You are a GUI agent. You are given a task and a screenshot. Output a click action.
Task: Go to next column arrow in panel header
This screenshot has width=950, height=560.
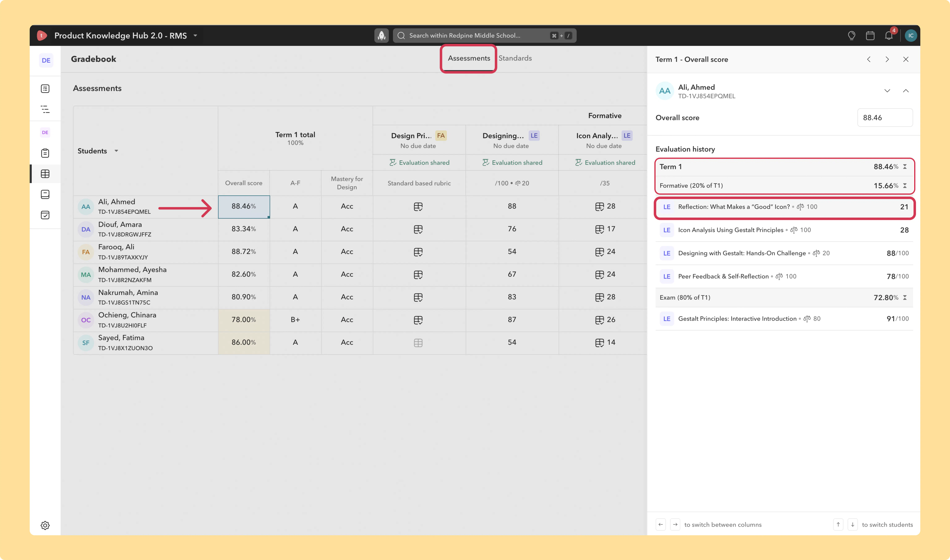[887, 59]
